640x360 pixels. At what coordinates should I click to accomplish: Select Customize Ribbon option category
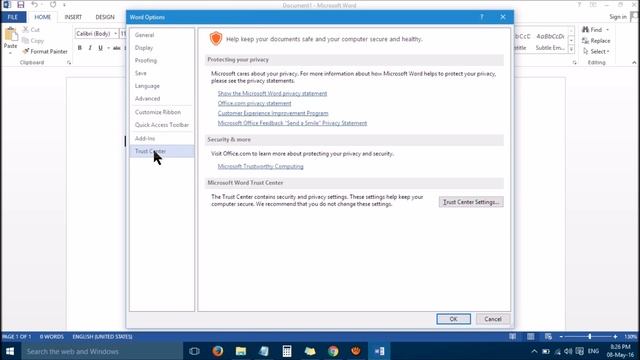click(162, 112)
